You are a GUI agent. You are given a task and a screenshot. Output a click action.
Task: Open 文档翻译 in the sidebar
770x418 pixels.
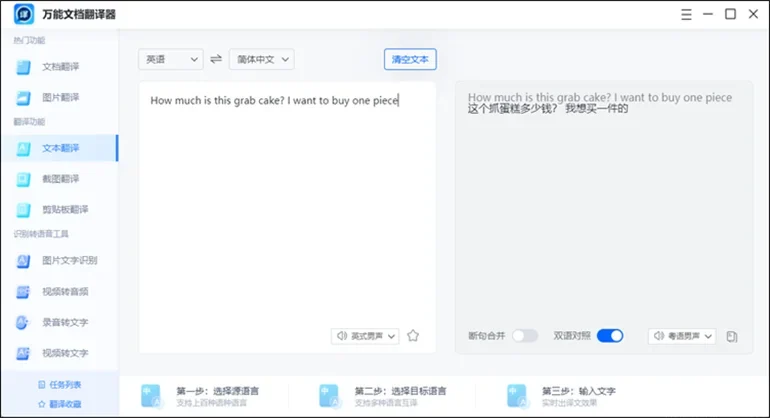59,67
